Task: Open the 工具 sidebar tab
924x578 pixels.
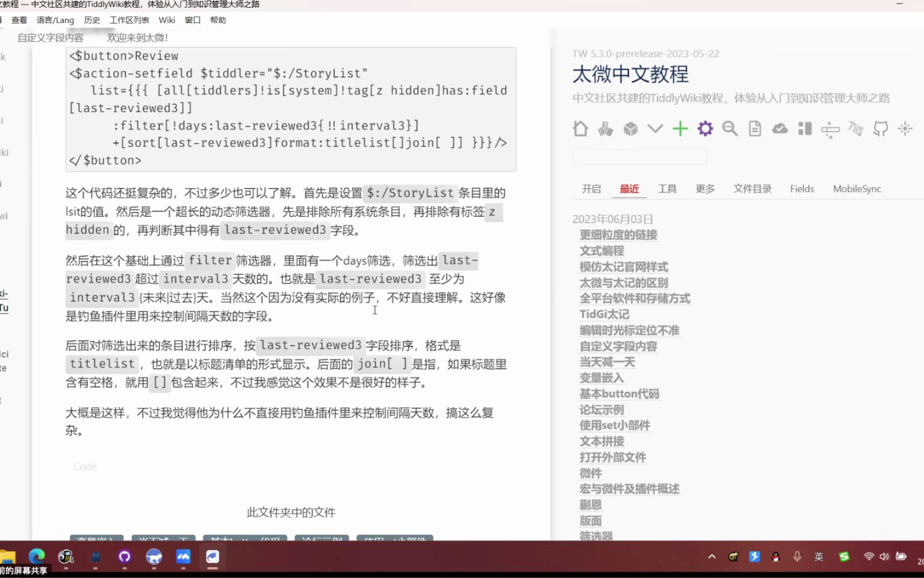Action: [x=667, y=189]
